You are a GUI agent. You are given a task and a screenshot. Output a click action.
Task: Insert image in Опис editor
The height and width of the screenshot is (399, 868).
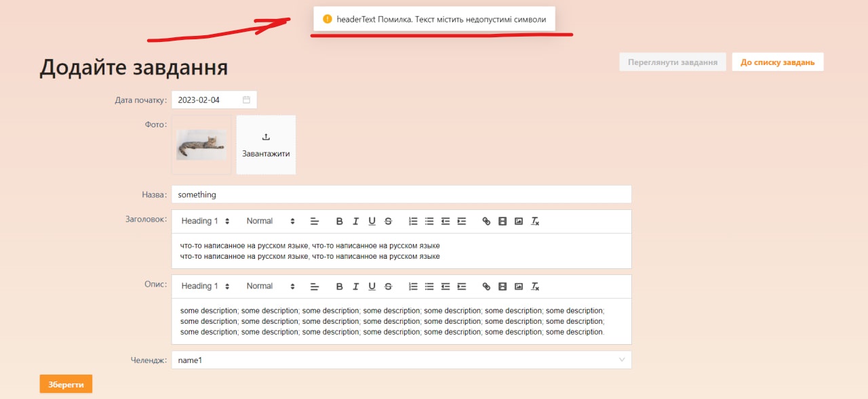coord(519,286)
